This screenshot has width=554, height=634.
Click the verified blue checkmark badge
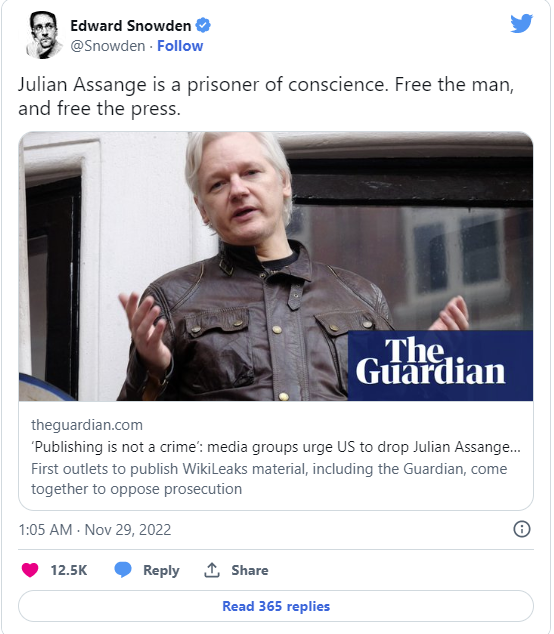tap(203, 25)
